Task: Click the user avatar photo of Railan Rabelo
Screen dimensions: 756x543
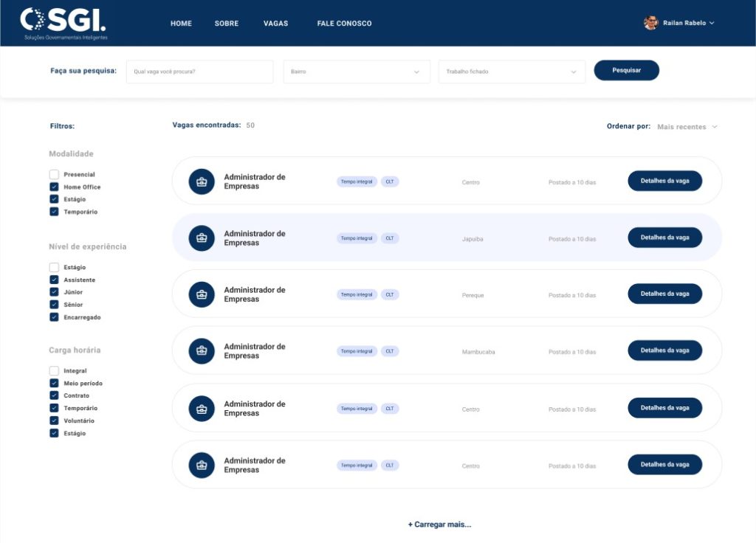Action: [650, 23]
